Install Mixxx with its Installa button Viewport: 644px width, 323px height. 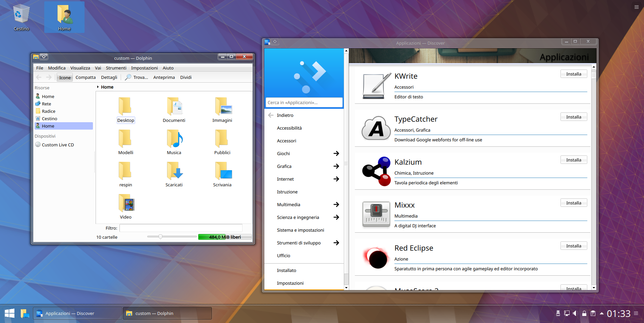[x=574, y=203]
